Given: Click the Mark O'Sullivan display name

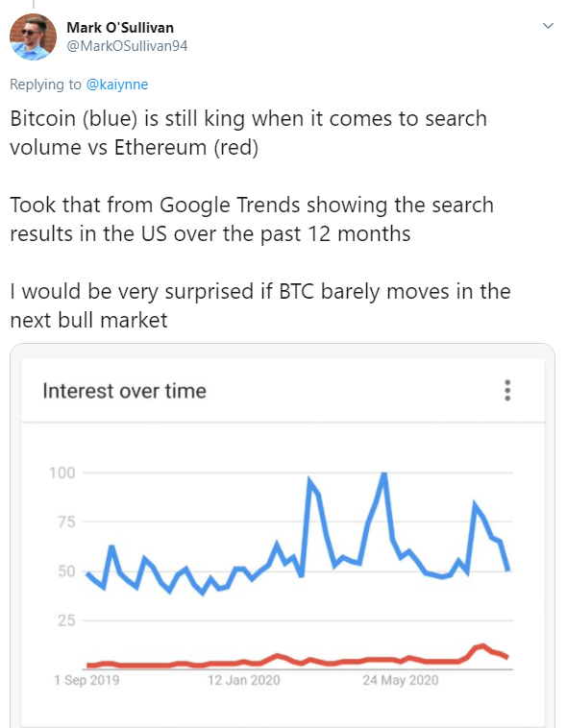Looking at the screenshot, I should click(x=120, y=28).
